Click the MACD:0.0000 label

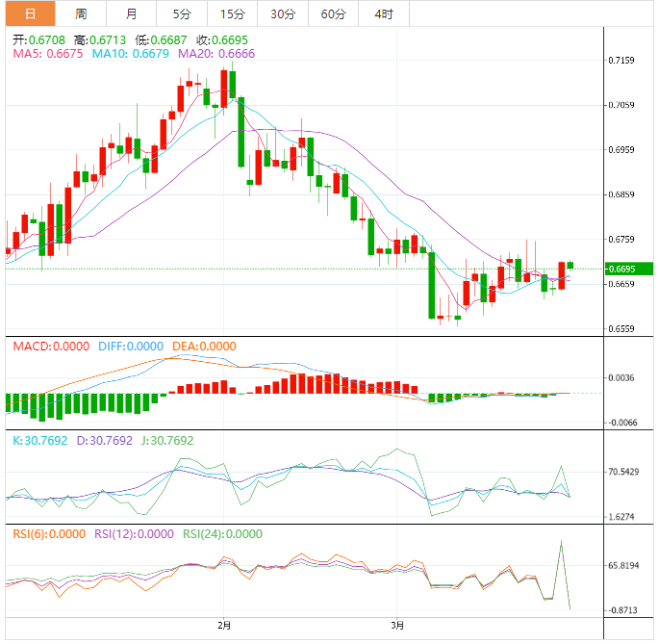[x=51, y=347]
